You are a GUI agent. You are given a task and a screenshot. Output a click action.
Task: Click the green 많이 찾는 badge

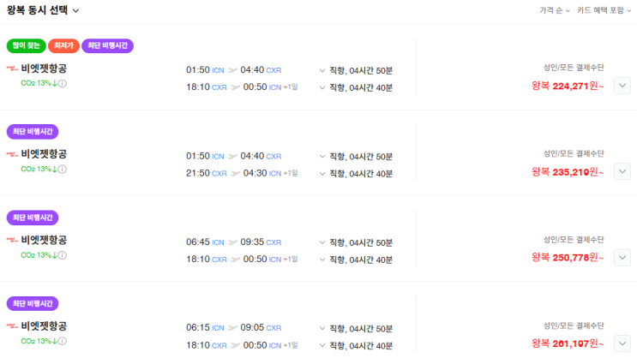26,45
